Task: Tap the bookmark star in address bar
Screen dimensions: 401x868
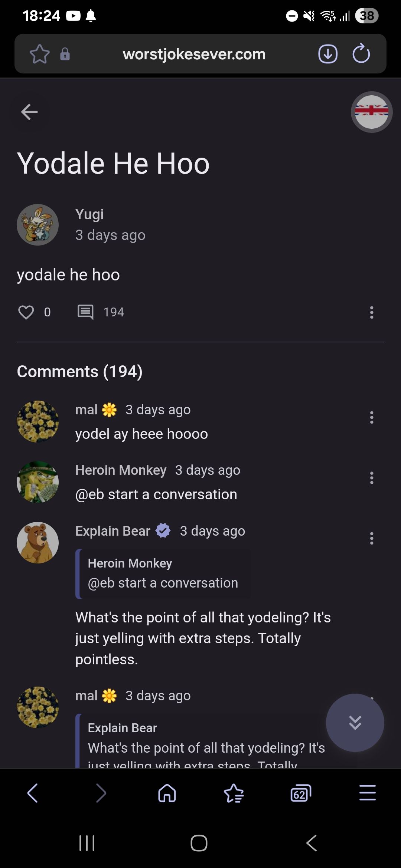Action: (x=40, y=54)
